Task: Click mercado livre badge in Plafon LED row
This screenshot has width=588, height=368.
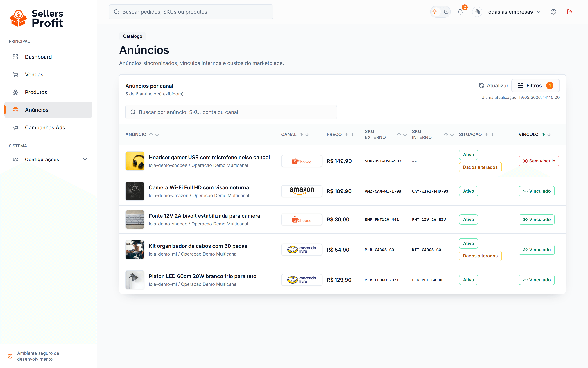Action: [302, 280]
